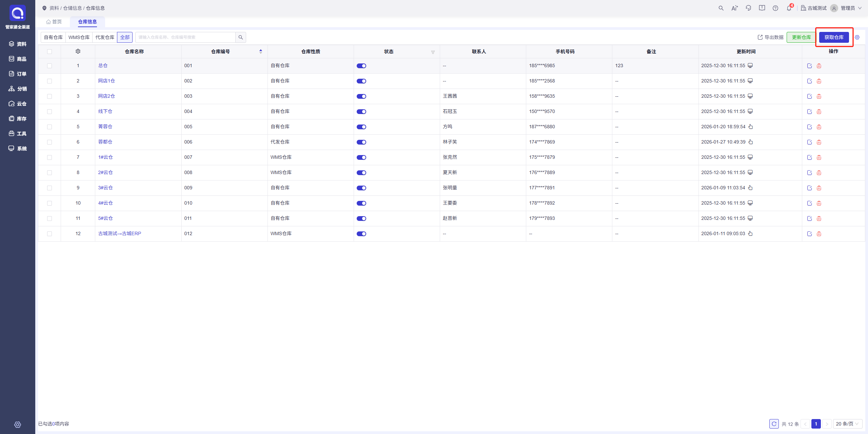Click the column config gear in table header
The image size is (868, 434).
78,51
